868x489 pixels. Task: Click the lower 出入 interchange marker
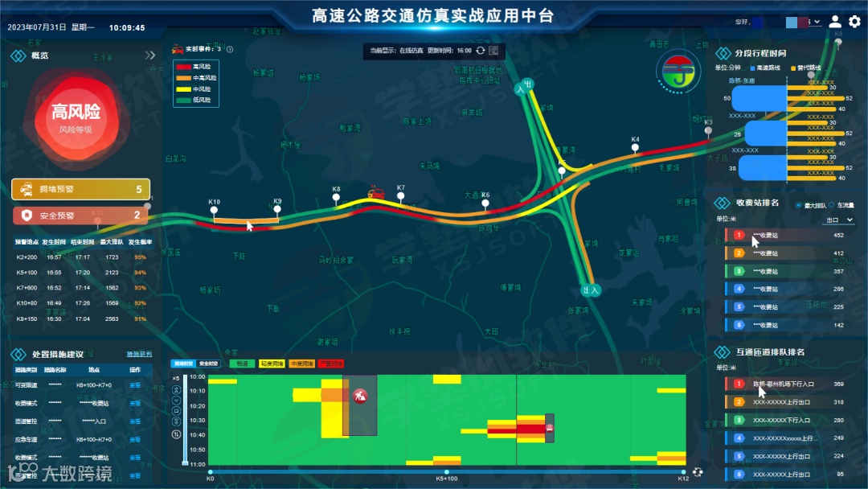[591, 290]
